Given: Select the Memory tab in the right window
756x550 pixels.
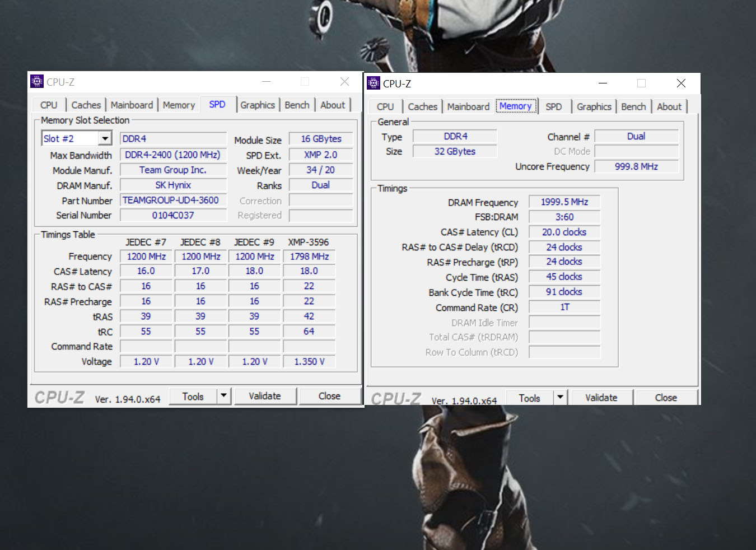Looking at the screenshot, I should pos(516,106).
